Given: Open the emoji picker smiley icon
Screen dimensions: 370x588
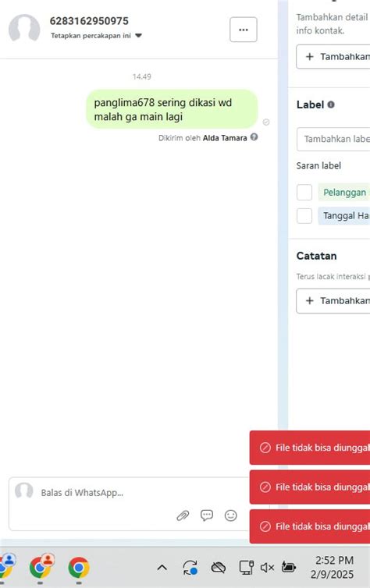Looking at the screenshot, I should pyautogui.click(x=231, y=515).
